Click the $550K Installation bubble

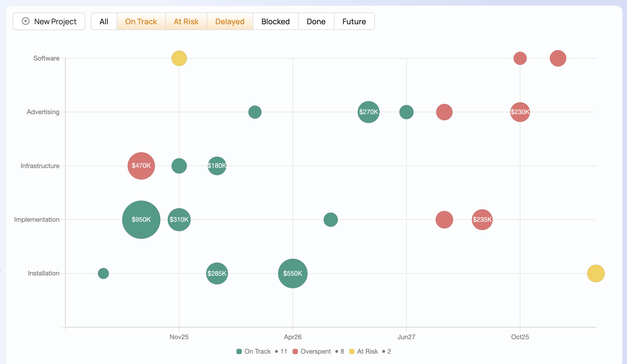293,273
